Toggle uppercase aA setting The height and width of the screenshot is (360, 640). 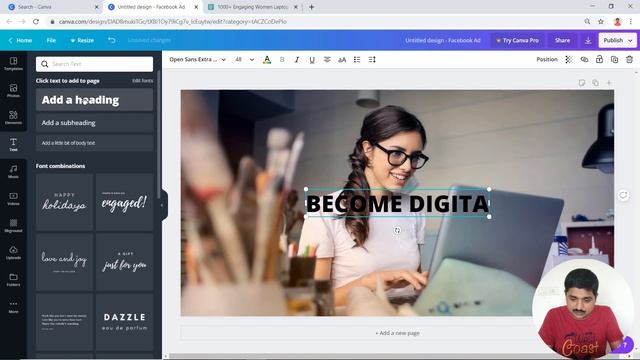342,60
